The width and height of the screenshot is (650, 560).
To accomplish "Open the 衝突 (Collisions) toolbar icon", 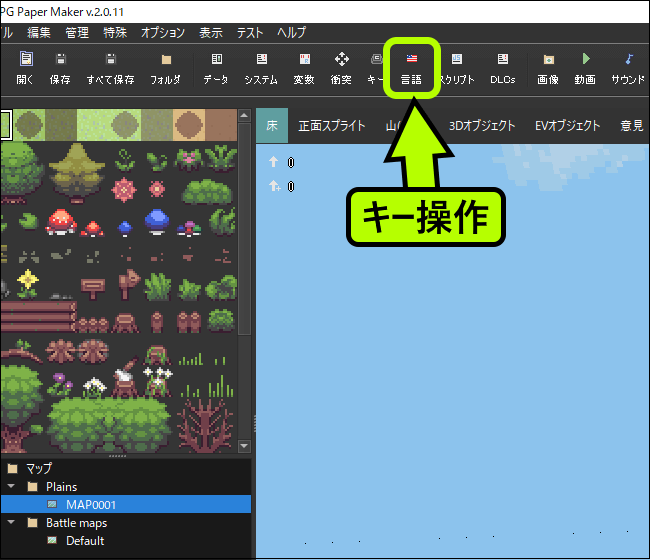I will tap(341, 67).
